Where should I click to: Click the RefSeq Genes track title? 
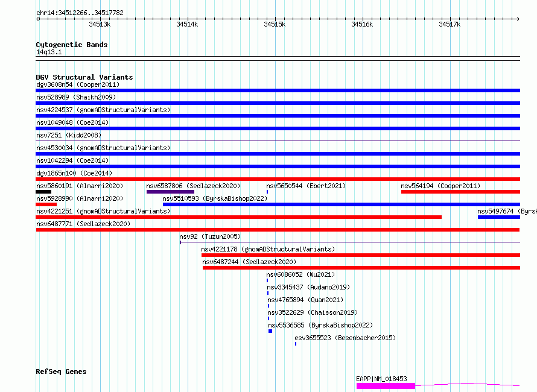click(61, 371)
